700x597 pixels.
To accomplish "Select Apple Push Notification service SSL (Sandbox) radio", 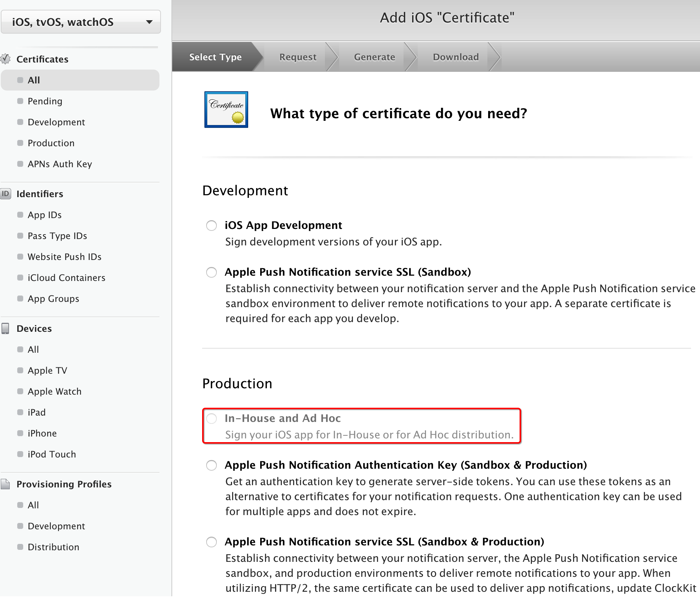I will 211,272.
